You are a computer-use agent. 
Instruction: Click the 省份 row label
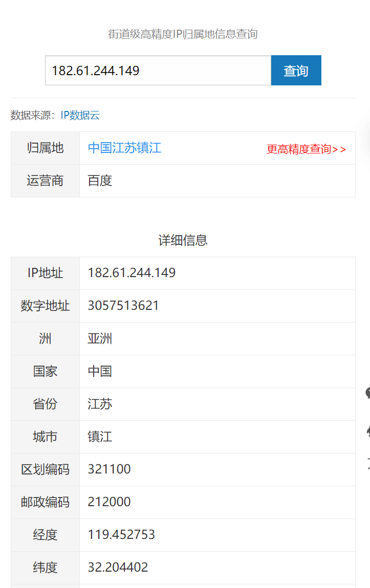pos(45,404)
